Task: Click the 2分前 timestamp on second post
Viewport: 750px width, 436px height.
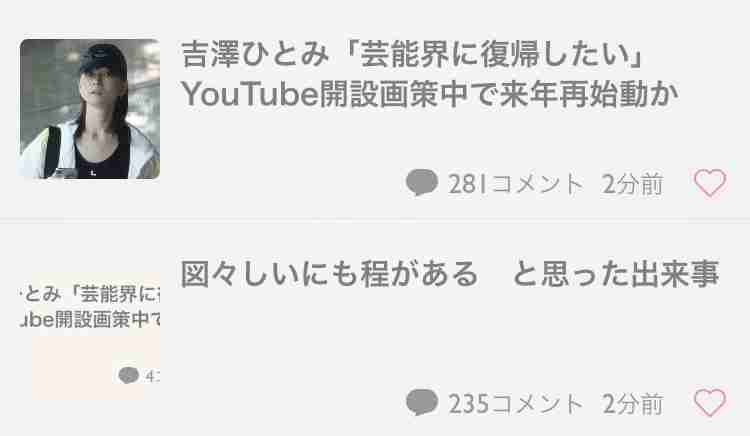Action: pyautogui.click(x=632, y=403)
